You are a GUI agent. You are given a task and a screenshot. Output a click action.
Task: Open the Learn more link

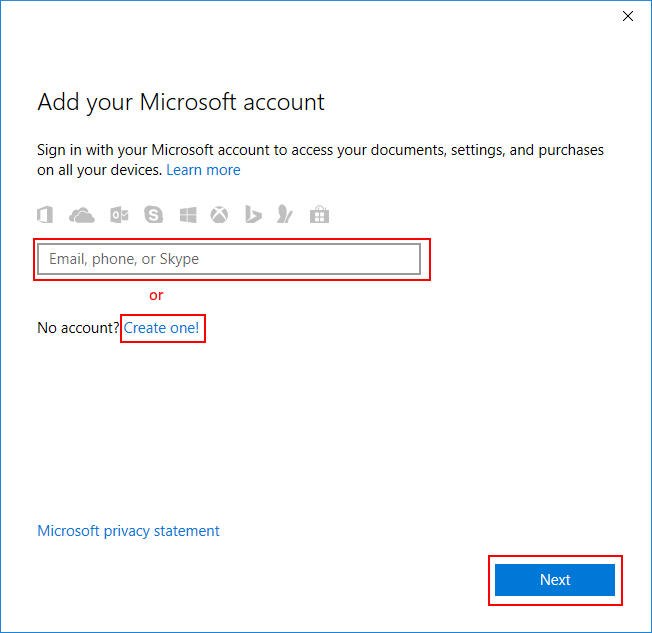tap(203, 170)
